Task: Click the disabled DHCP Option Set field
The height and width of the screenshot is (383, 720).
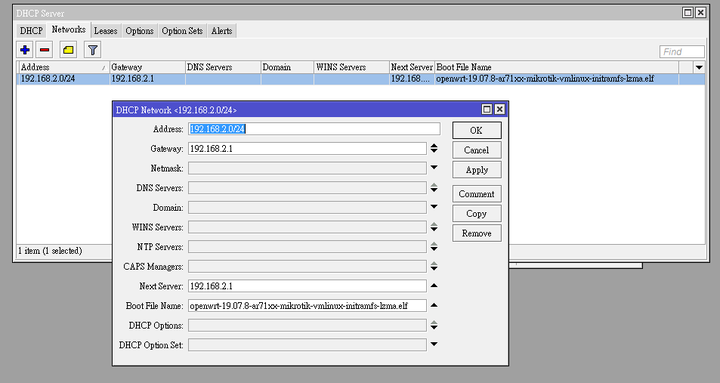Action: point(307,345)
